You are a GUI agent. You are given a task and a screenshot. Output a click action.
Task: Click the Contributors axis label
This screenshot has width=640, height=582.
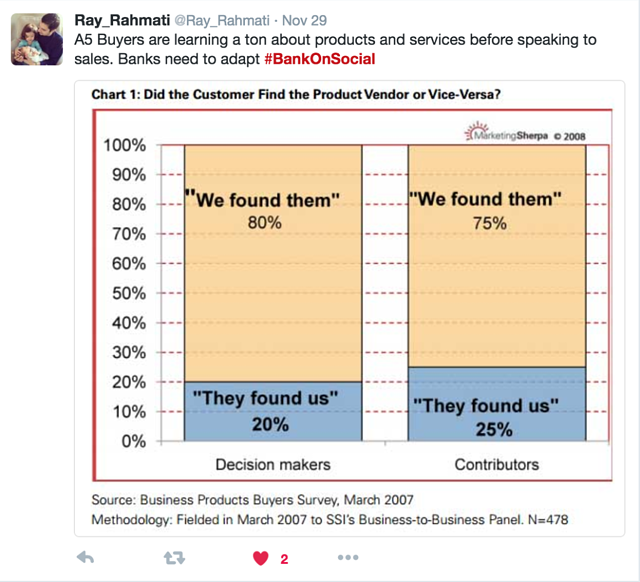coord(496,464)
